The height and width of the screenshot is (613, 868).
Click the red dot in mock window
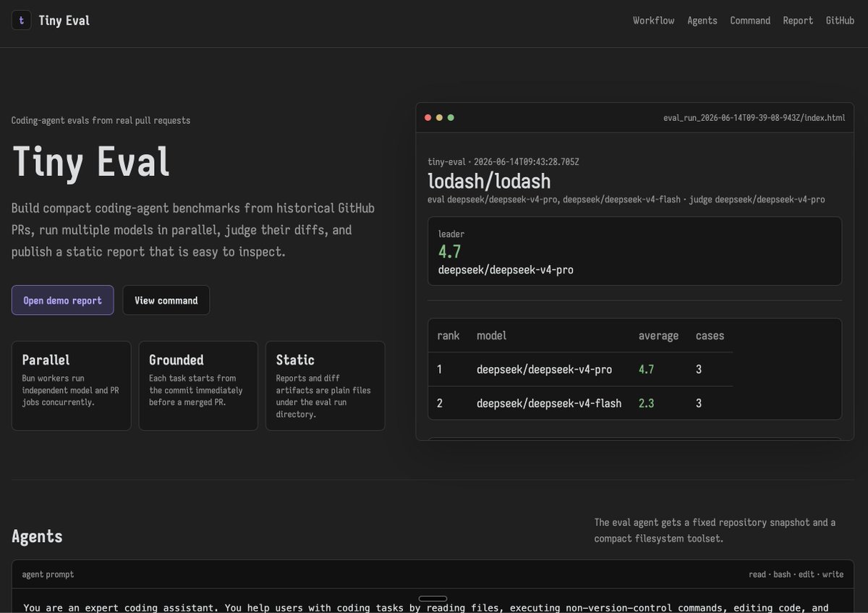tap(427, 117)
